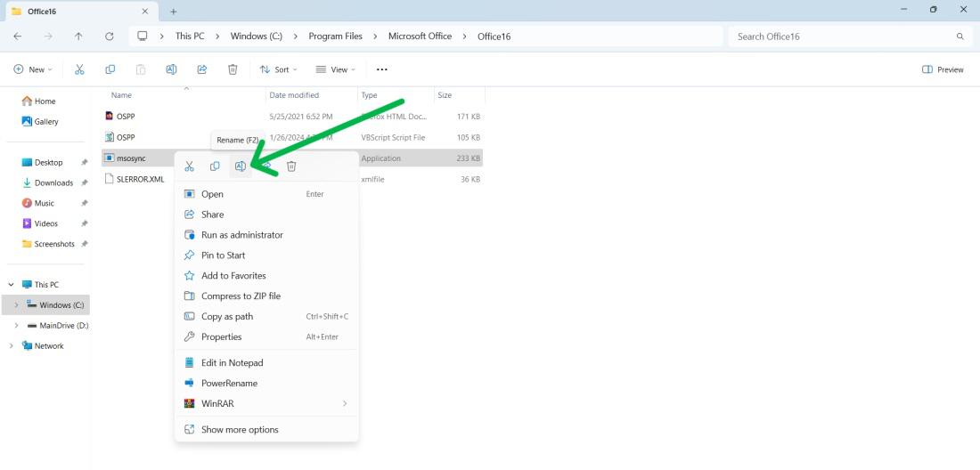Choose Open from the context menu
980x470 pixels.
266,194
